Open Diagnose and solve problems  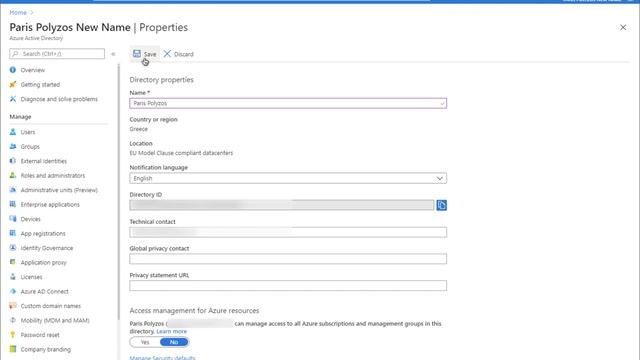point(59,99)
